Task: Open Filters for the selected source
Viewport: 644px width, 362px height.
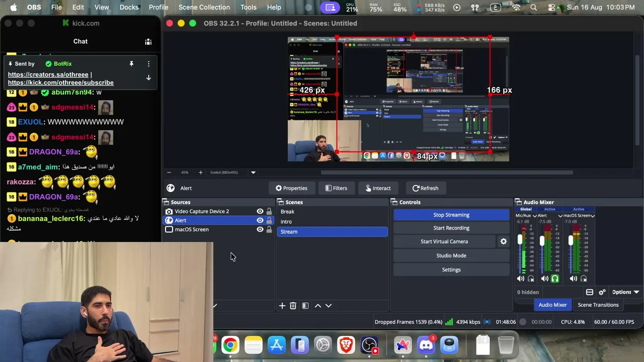Action: tap(336, 188)
